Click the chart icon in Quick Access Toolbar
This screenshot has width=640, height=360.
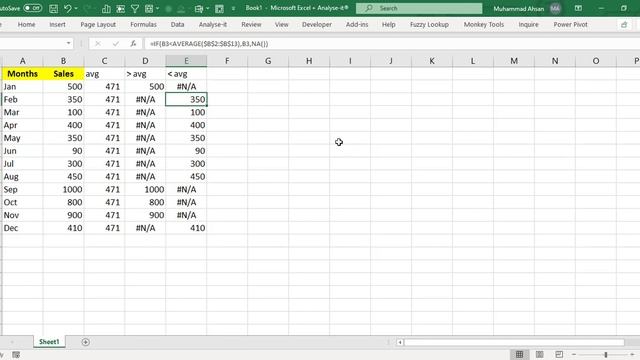(106, 9)
